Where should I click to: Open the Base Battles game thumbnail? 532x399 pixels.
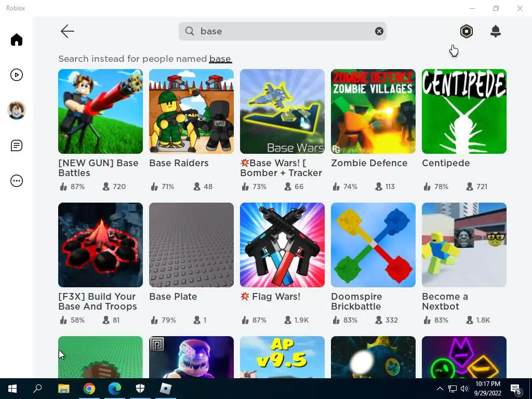point(100,111)
